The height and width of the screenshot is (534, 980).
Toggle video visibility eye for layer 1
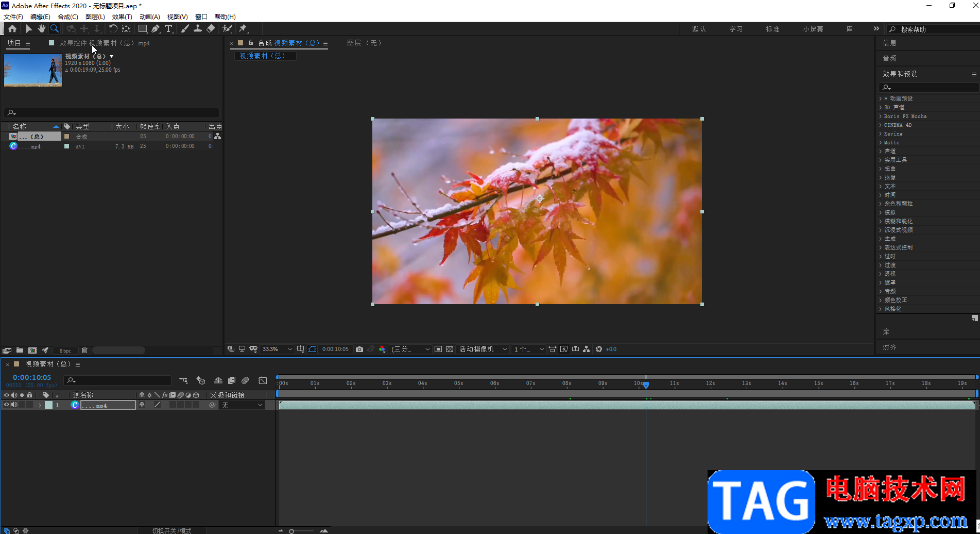(7, 405)
